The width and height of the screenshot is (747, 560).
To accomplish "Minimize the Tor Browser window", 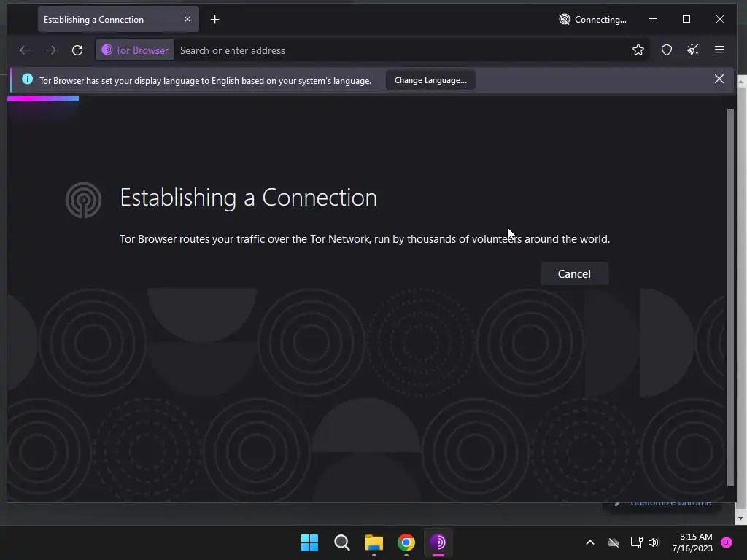I will tap(653, 19).
